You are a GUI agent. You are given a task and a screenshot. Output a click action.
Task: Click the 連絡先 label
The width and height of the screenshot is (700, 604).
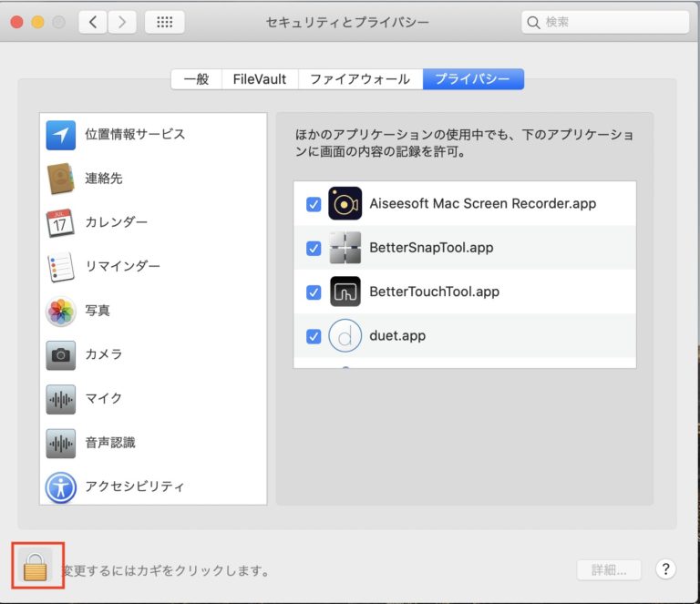[x=104, y=178]
